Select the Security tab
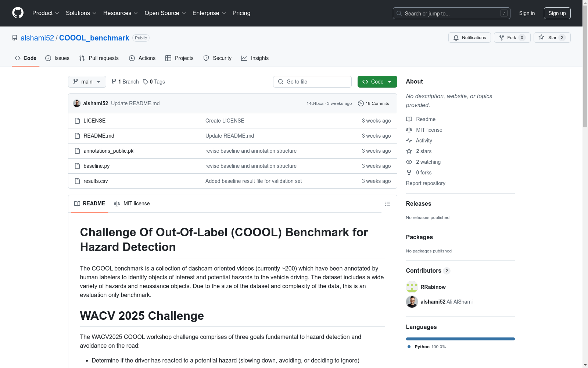 [218, 58]
